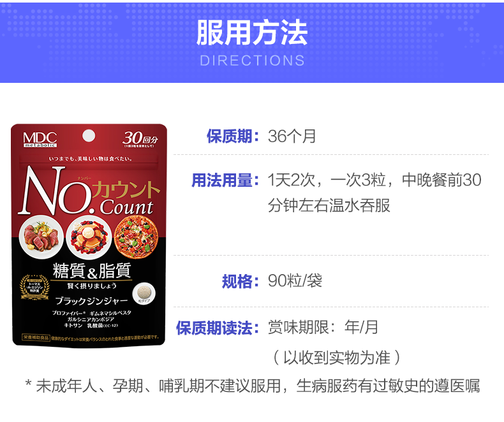
Task: Click the 糖質&脂質 text on package
Action: [x=92, y=271]
